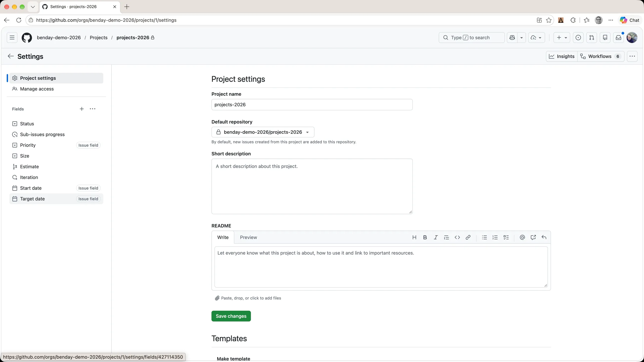This screenshot has height=362, width=644.
Task: Open the tab list chevron in browser
Action: click(x=33, y=7)
